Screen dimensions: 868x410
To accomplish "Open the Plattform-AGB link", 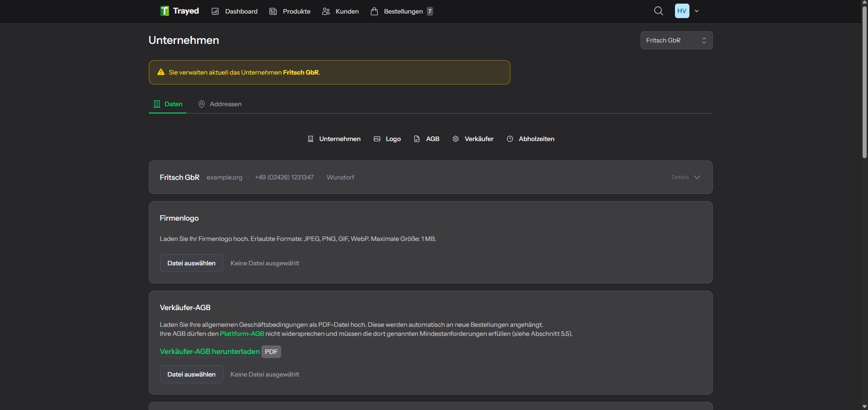I will tap(241, 334).
